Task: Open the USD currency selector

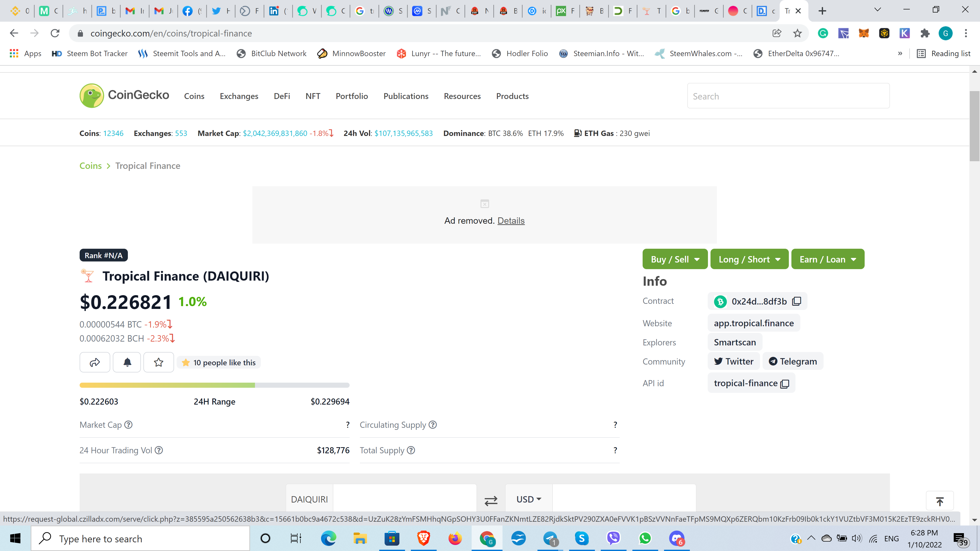Action: pos(529,499)
